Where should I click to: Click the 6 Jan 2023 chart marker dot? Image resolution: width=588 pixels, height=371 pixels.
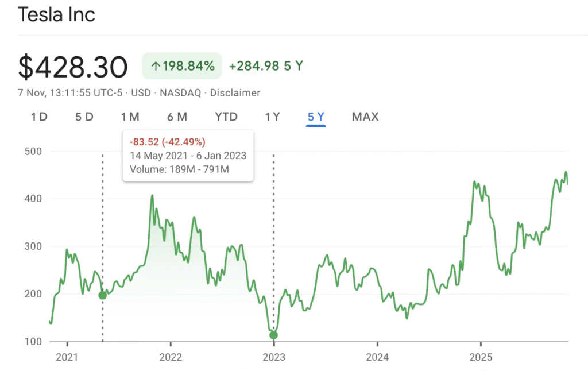pos(273,335)
